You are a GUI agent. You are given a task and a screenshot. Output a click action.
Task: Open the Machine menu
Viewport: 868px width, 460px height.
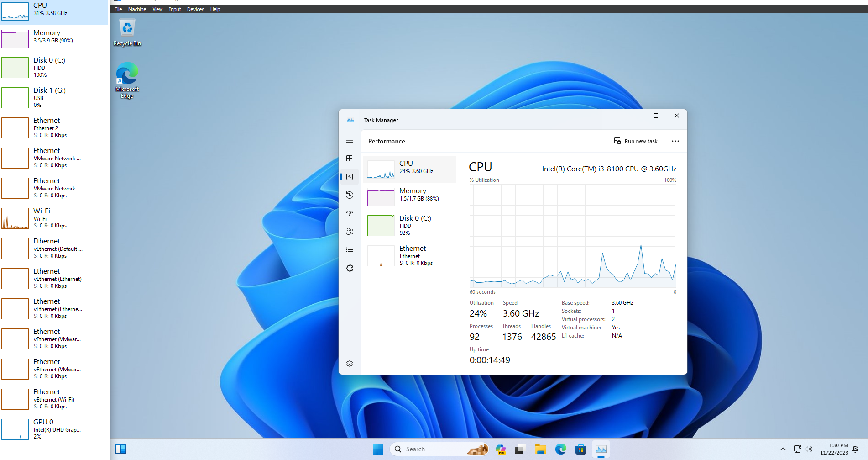(x=137, y=9)
